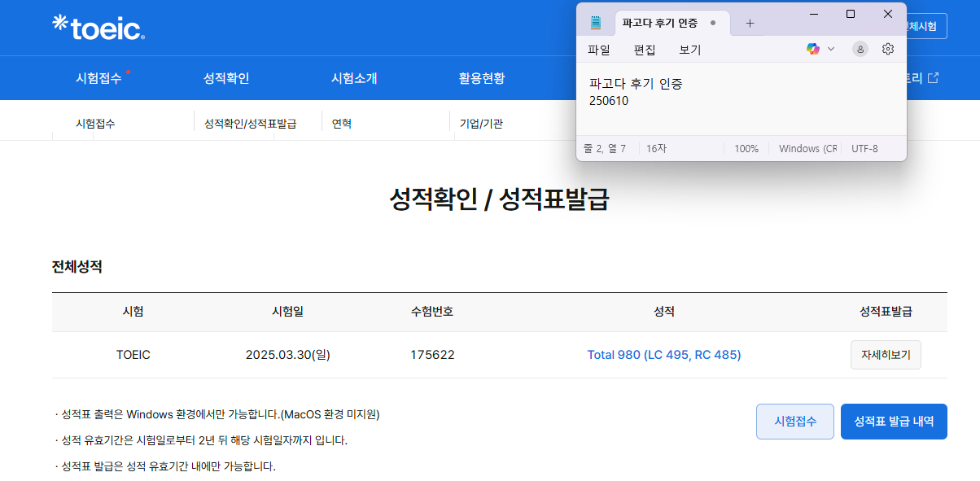Click the external link icon in the header
Screen dimensions: 980x481
934,78
